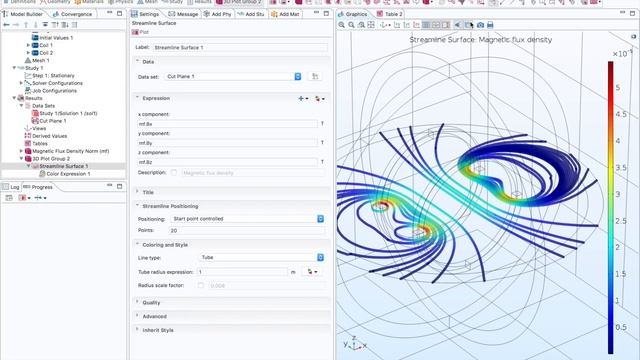Switch to the Table 2 tab
Viewport: 640px width, 360px height.
(x=390, y=14)
